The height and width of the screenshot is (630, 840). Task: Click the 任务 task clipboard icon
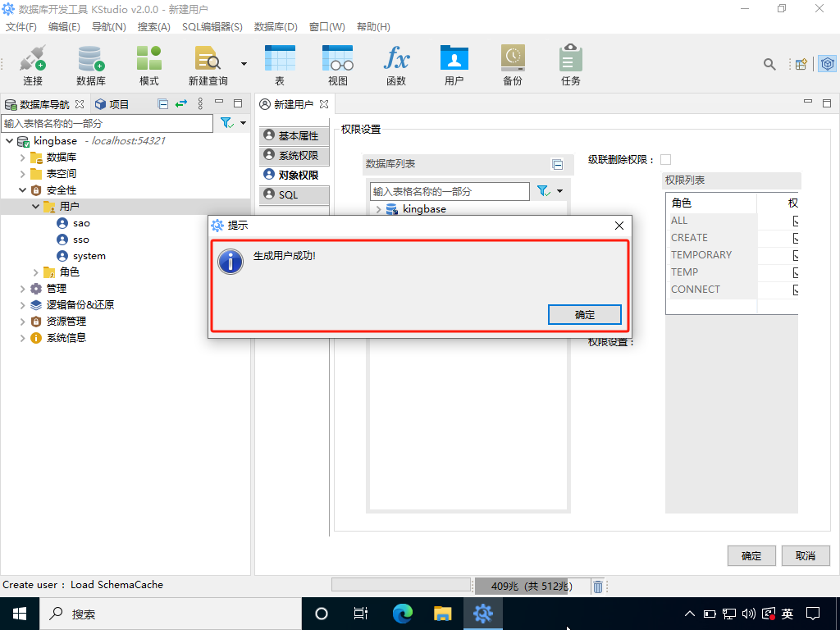pos(570,65)
